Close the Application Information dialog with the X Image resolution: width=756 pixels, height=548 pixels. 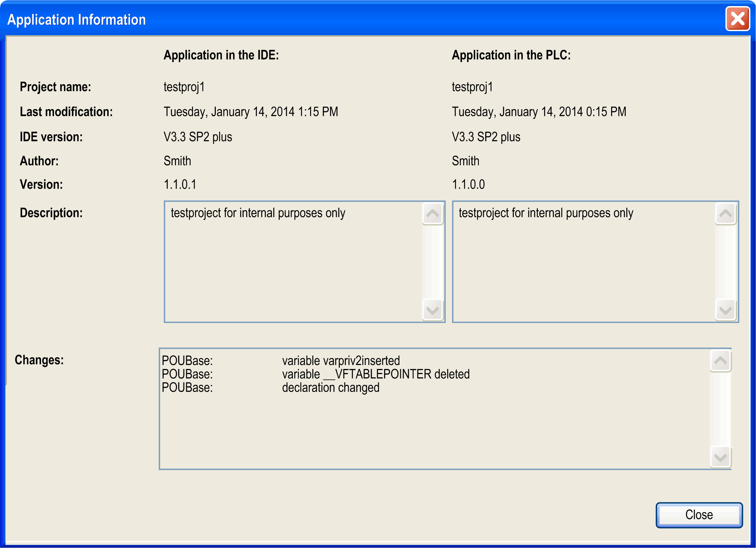click(x=737, y=19)
